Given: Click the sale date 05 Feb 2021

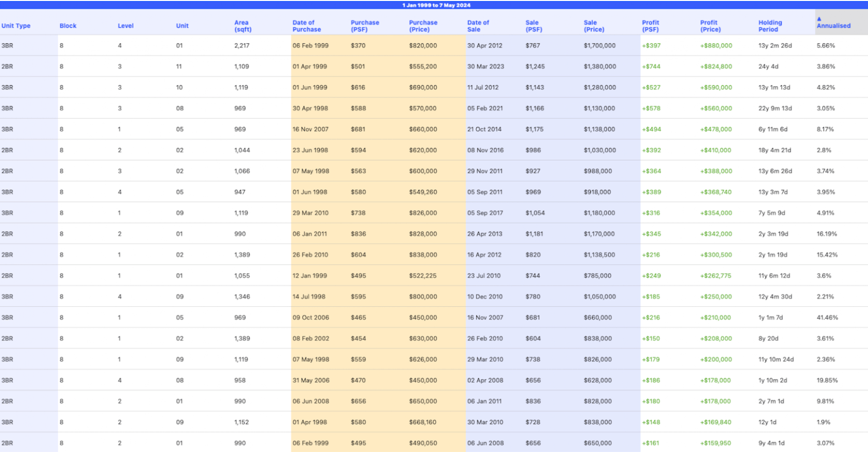Looking at the screenshot, I should (486, 108).
